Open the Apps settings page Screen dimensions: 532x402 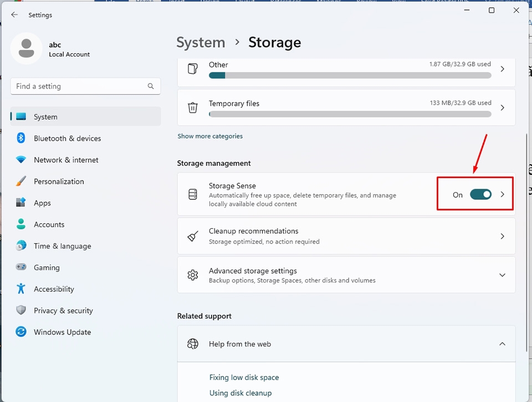[x=85, y=203]
